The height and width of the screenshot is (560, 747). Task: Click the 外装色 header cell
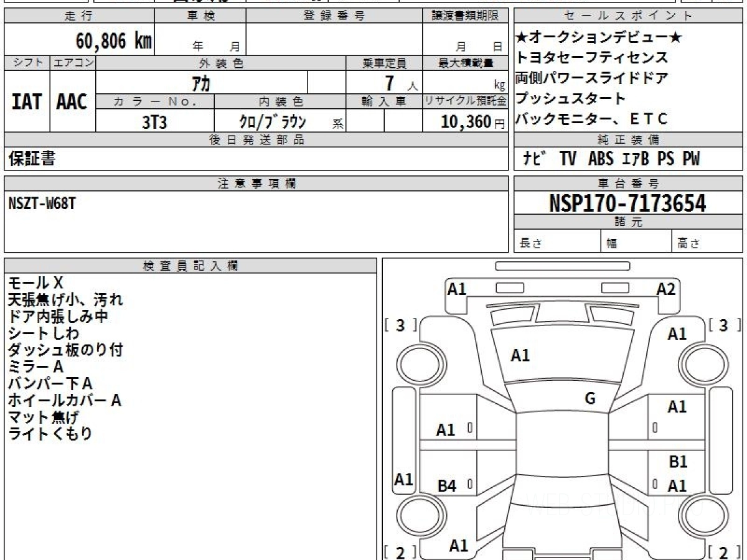(x=221, y=63)
